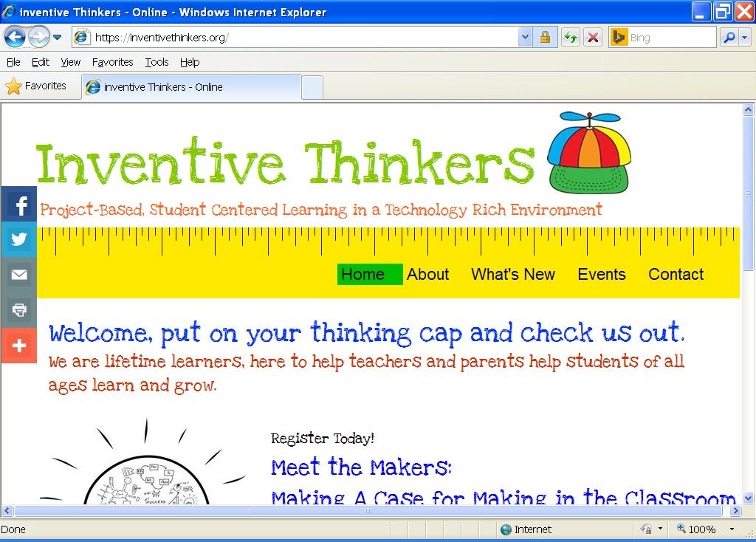Click the Bing search provider icon
This screenshot has width=756, height=542.
coord(618,37)
